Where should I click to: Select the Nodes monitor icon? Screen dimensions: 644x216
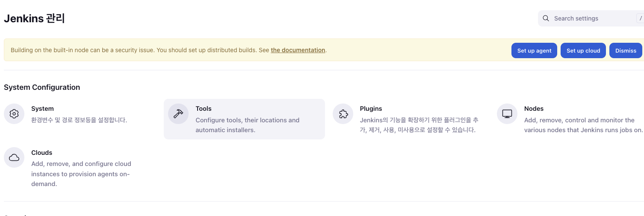tap(507, 114)
